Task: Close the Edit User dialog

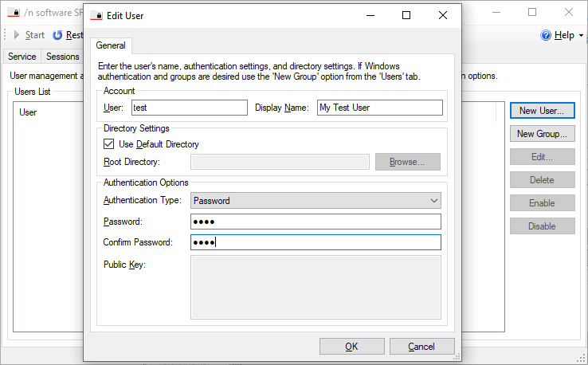Action: (443, 15)
